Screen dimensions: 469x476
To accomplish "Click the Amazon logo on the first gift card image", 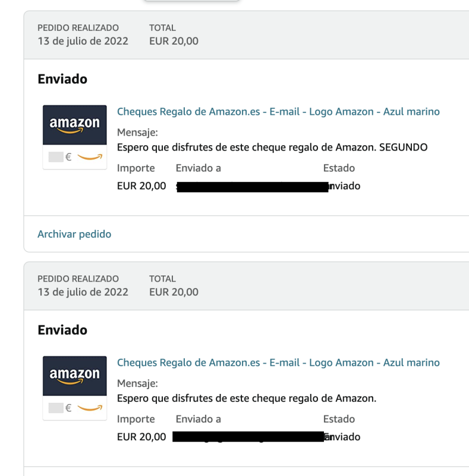I will point(75,124).
